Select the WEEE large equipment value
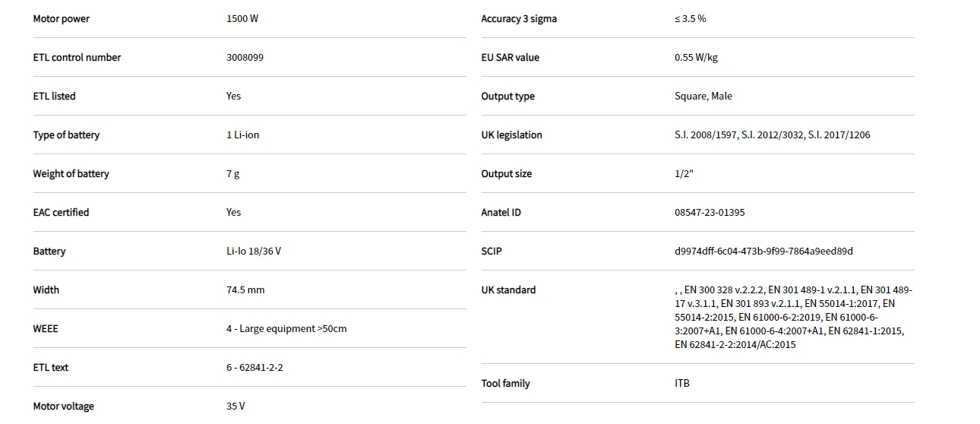980x424 pixels. (286, 329)
